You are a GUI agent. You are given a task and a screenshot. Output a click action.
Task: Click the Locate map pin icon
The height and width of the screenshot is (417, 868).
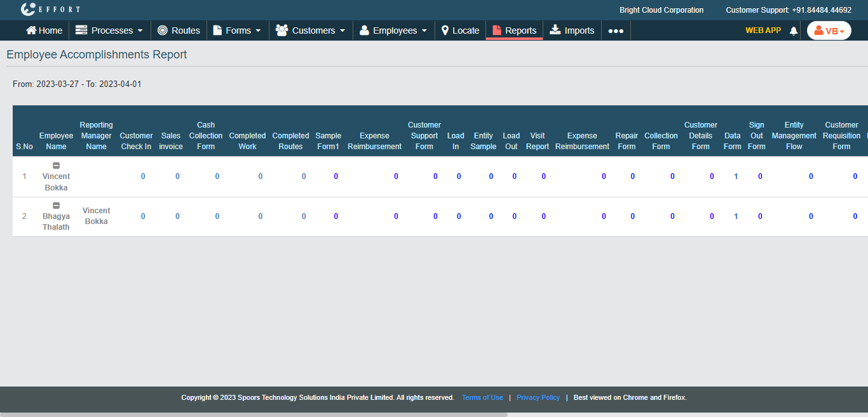coord(445,30)
